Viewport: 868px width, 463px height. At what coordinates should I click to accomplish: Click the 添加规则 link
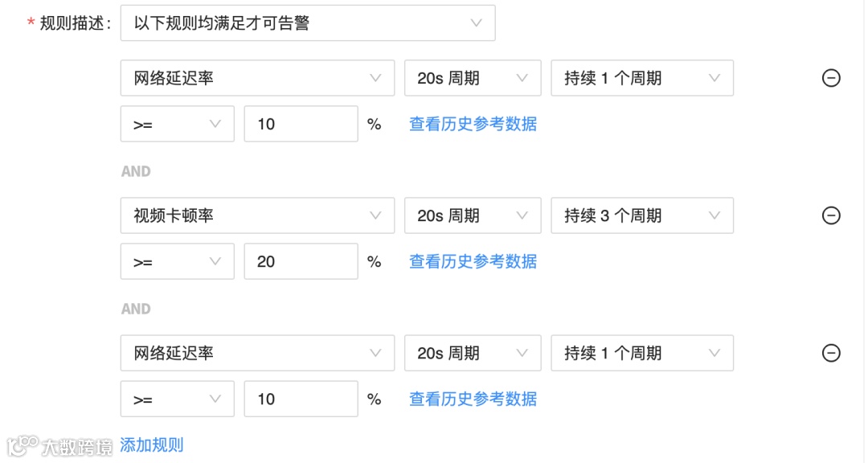click(152, 445)
